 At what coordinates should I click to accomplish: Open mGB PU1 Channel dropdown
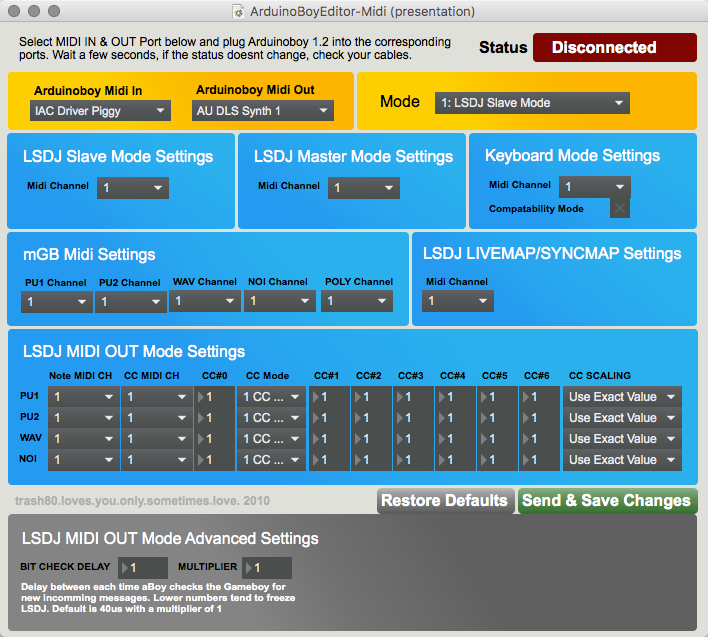point(57,302)
